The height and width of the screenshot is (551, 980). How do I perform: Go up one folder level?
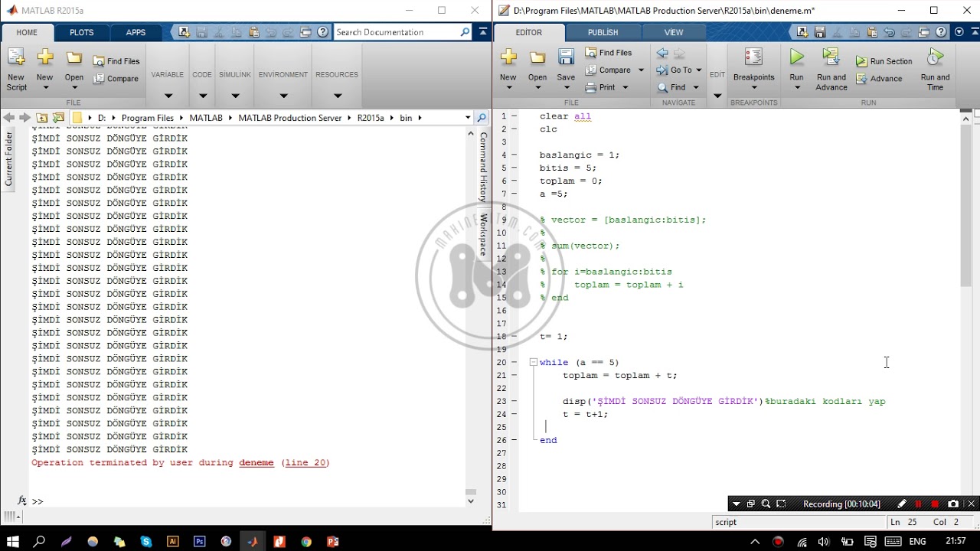41,118
